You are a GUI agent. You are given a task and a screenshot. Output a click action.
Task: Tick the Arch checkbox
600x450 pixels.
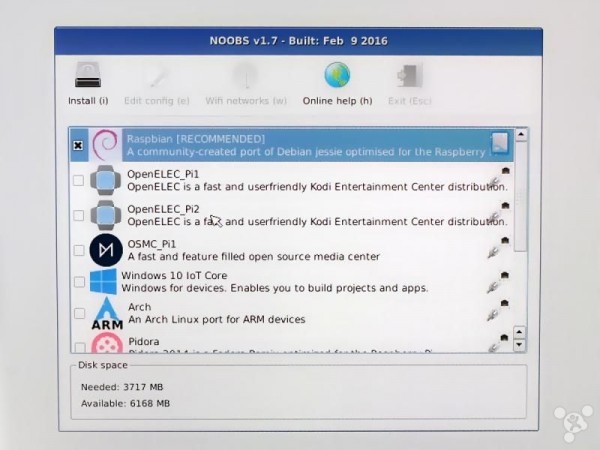click(x=79, y=314)
